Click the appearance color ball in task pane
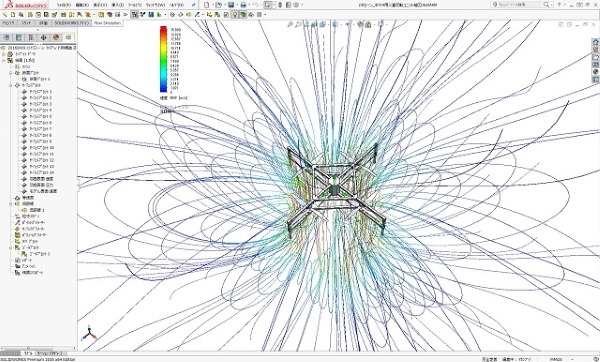The height and width of the screenshot is (362, 600). coord(595,72)
